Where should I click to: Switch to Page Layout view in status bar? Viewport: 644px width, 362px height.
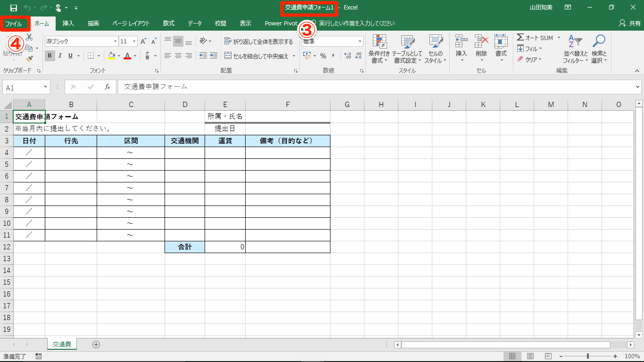click(530, 356)
